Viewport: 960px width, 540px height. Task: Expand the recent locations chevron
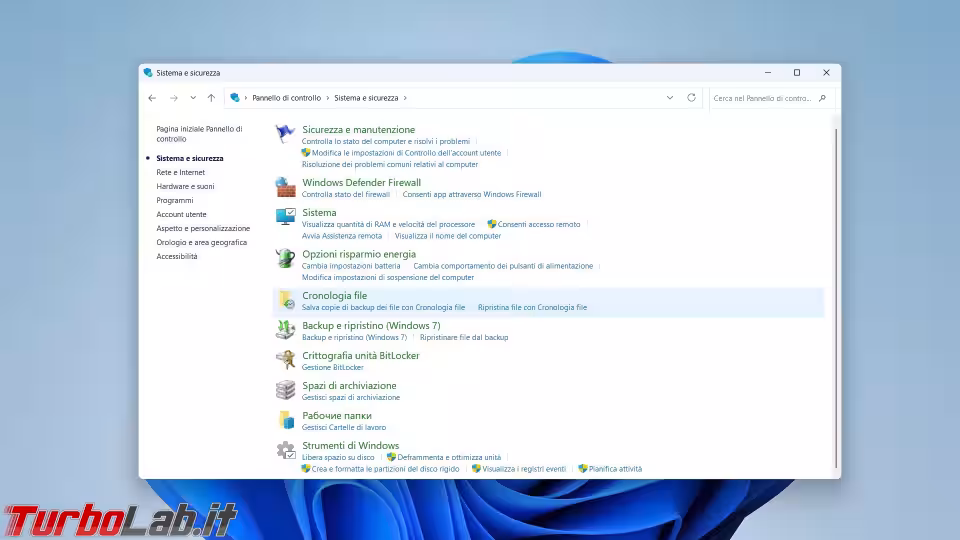tap(193, 98)
